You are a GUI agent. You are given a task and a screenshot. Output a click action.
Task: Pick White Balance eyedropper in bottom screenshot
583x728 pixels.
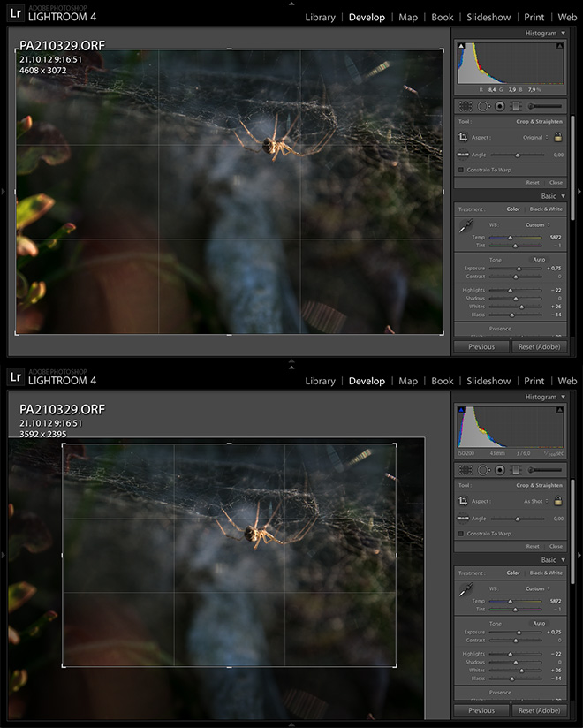(466, 590)
